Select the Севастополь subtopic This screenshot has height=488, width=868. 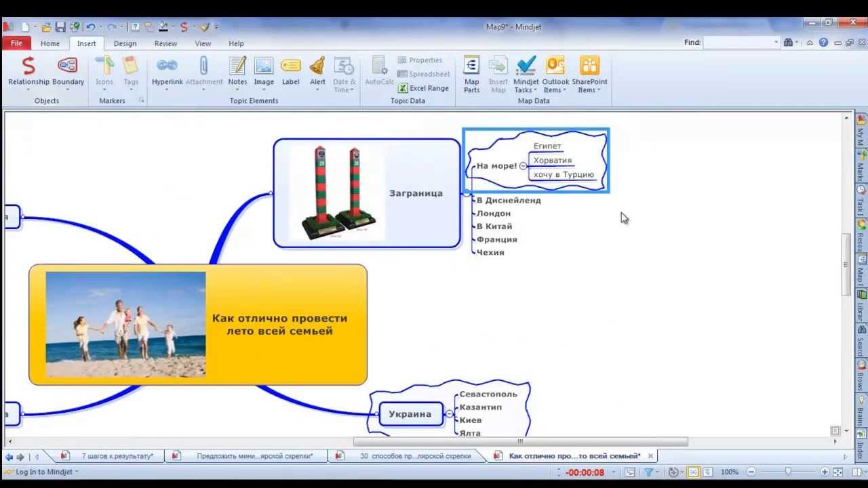click(488, 394)
